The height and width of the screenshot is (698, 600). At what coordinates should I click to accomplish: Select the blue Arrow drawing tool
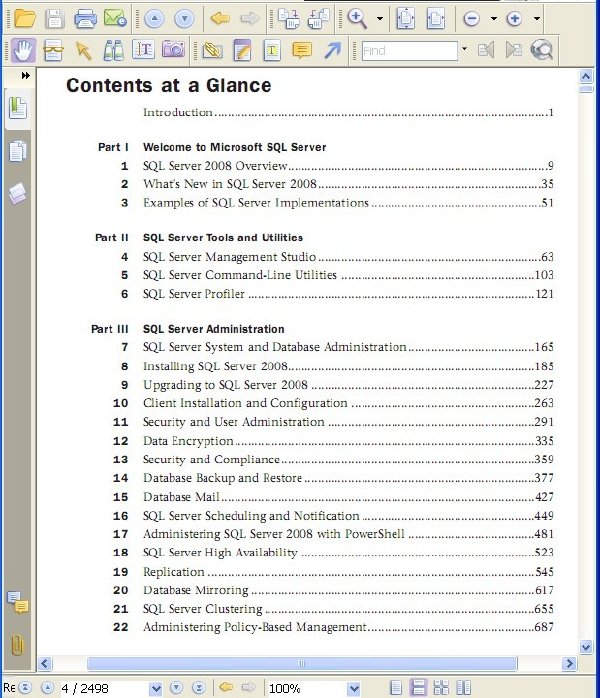pos(332,50)
